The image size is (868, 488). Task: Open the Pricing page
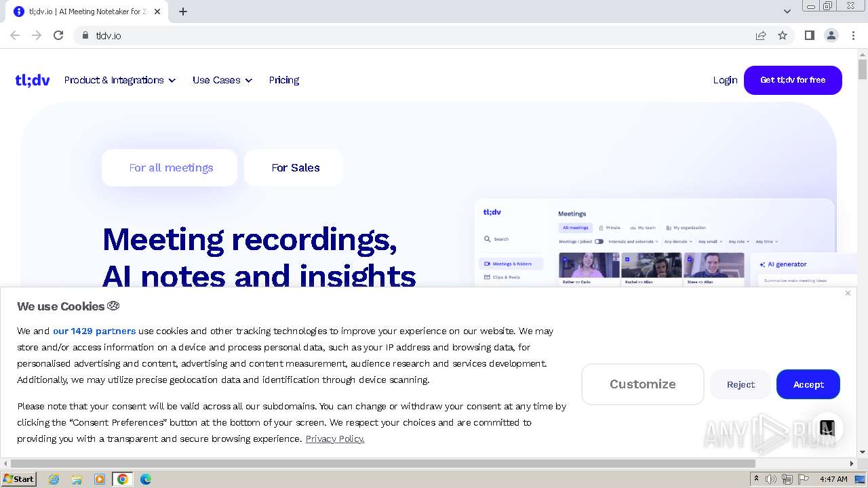(284, 80)
